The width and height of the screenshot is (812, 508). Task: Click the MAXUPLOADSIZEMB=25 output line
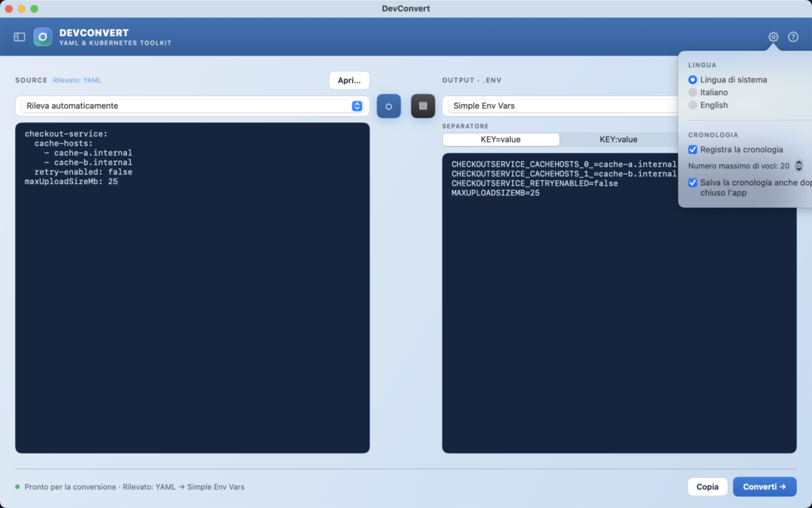click(x=496, y=193)
